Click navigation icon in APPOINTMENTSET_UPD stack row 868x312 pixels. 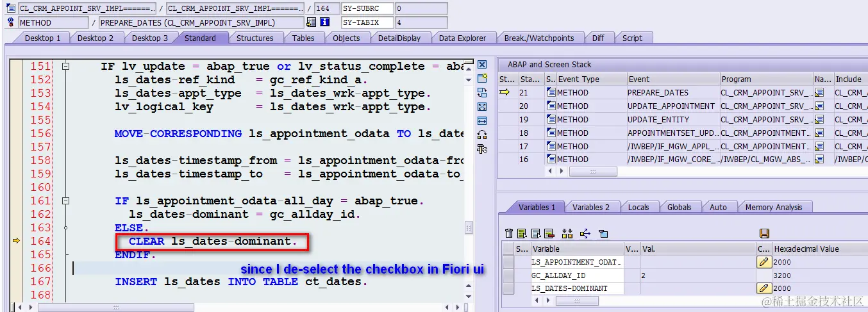point(819,133)
